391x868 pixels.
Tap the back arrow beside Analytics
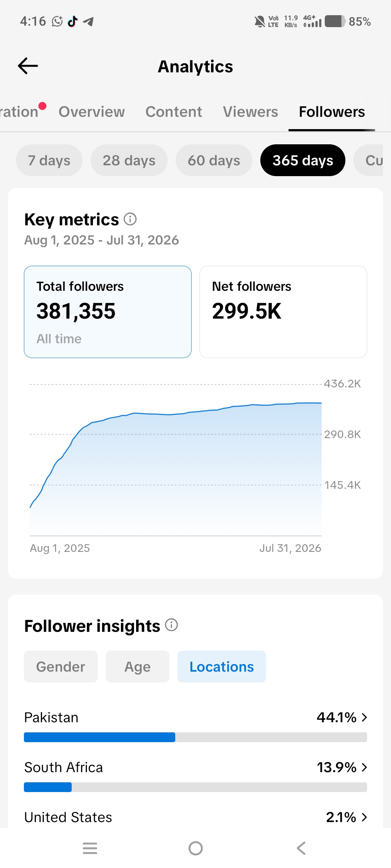[28, 66]
